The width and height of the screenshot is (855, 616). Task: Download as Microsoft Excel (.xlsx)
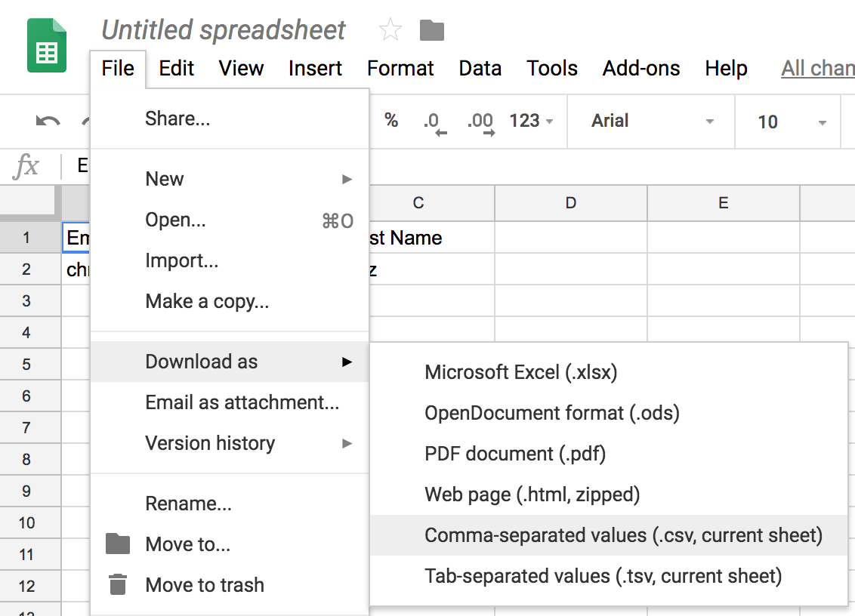click(x=609, y=372)
